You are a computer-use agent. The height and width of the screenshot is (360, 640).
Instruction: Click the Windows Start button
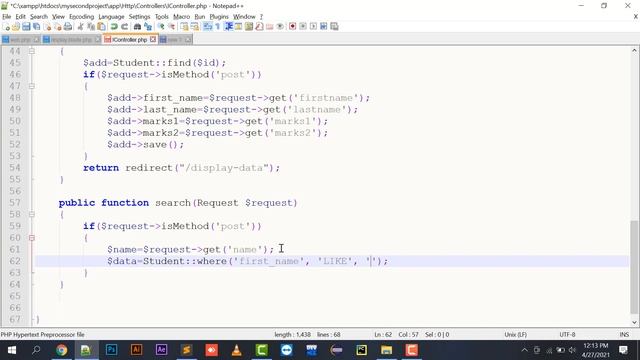[11, 350]
